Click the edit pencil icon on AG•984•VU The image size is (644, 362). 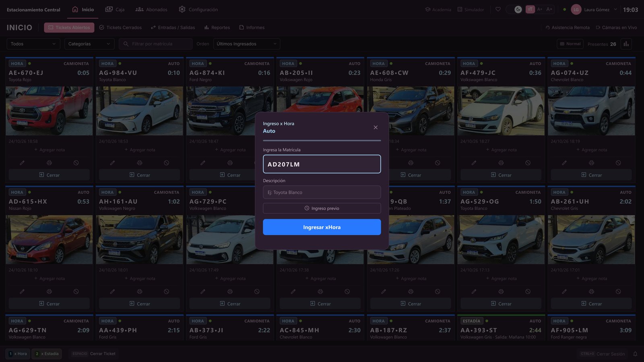(112, 163)
